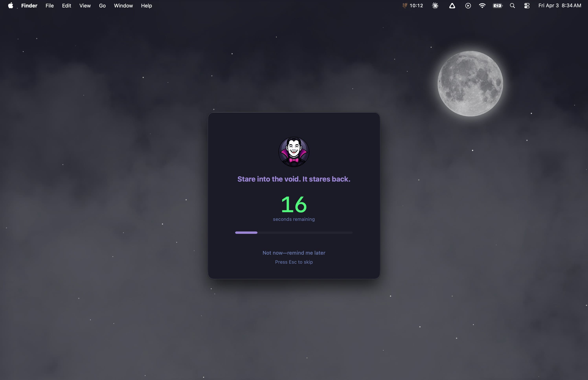
Task: Open the Finder menu
Action: [x=29, y=6]
